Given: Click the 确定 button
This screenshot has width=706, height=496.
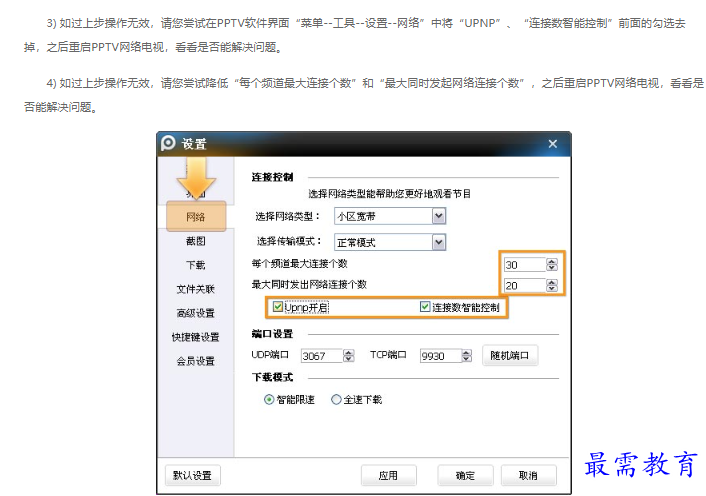Looking at the screenshot, I should tap(465, 475).
